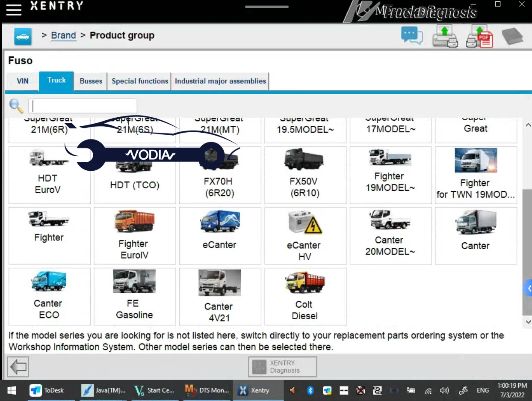Select SuperGreat 21M(MT) tile
The width and height of the screenshot is (532, 401).
pyautogui.click(x=220, y=130)
